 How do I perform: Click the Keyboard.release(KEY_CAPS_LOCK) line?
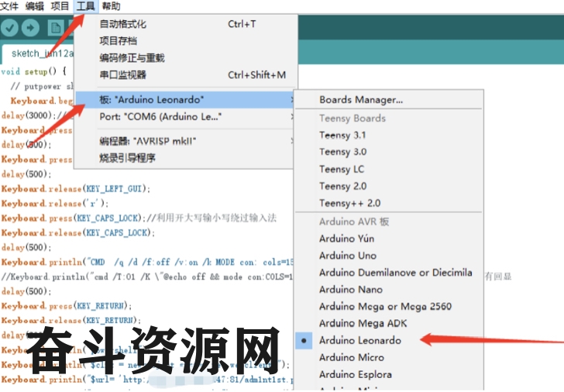pos(78,232)
